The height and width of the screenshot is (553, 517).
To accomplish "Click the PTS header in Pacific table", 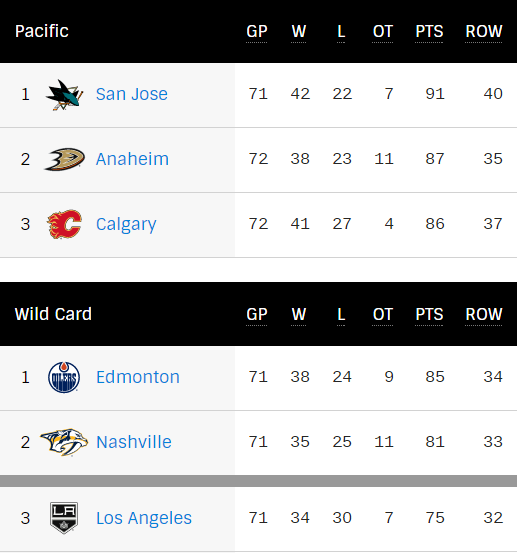I will [429, 32].
